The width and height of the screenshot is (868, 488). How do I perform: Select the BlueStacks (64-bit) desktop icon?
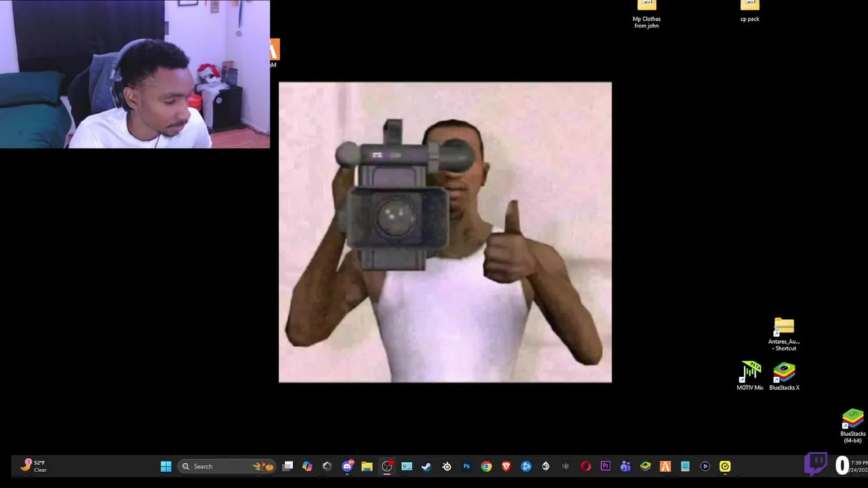point(852,426)
